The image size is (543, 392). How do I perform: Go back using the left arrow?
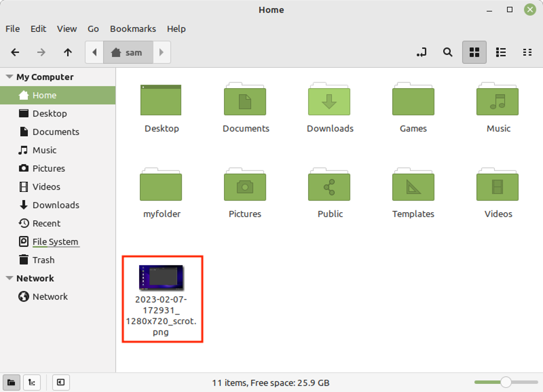(x=15, y=52)
